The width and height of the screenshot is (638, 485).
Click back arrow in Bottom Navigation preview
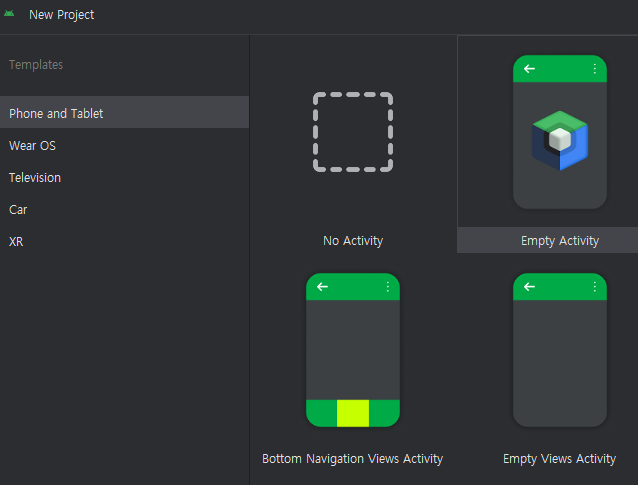pos(322,287)
